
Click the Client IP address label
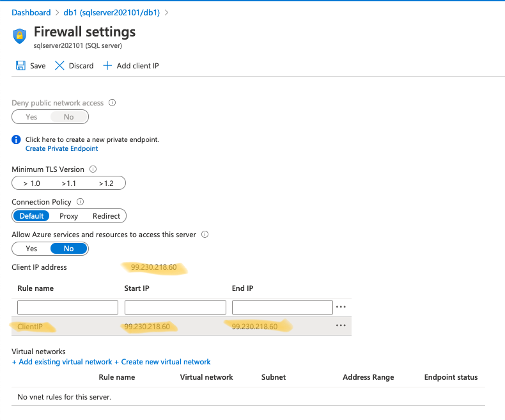39,267
